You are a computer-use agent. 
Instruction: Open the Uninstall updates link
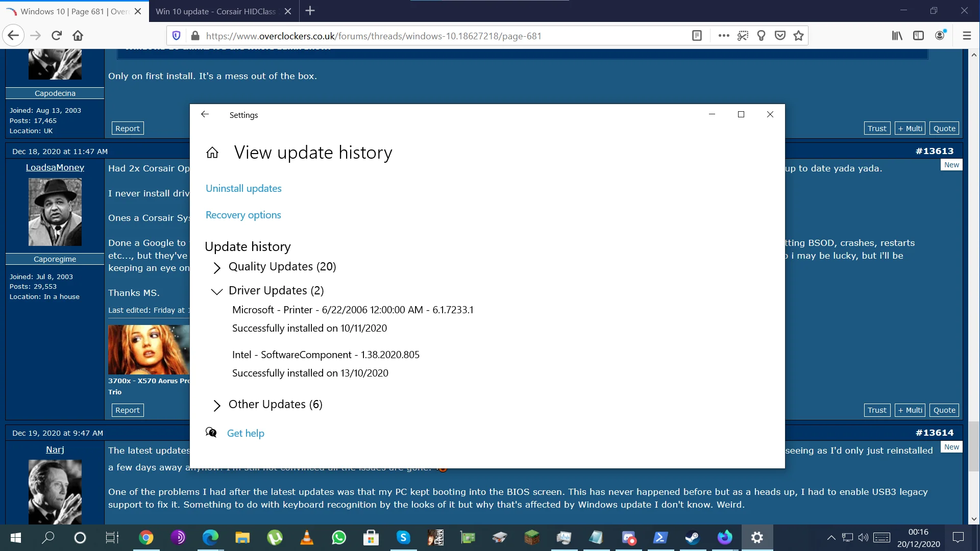click(243, 188)
